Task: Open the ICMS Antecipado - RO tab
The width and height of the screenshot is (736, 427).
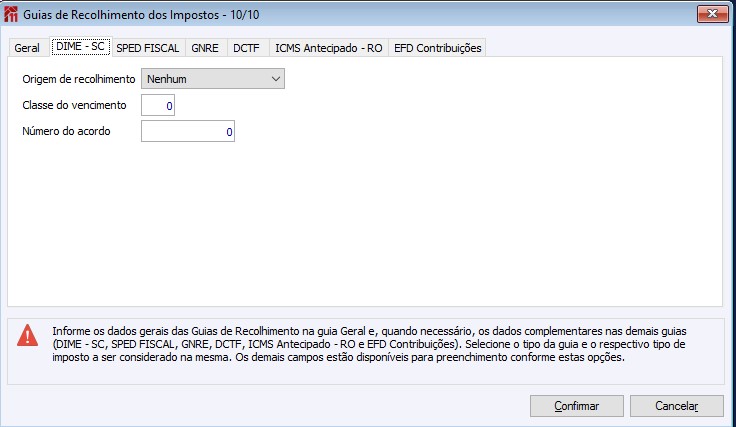Action: (x=328, y=48)
